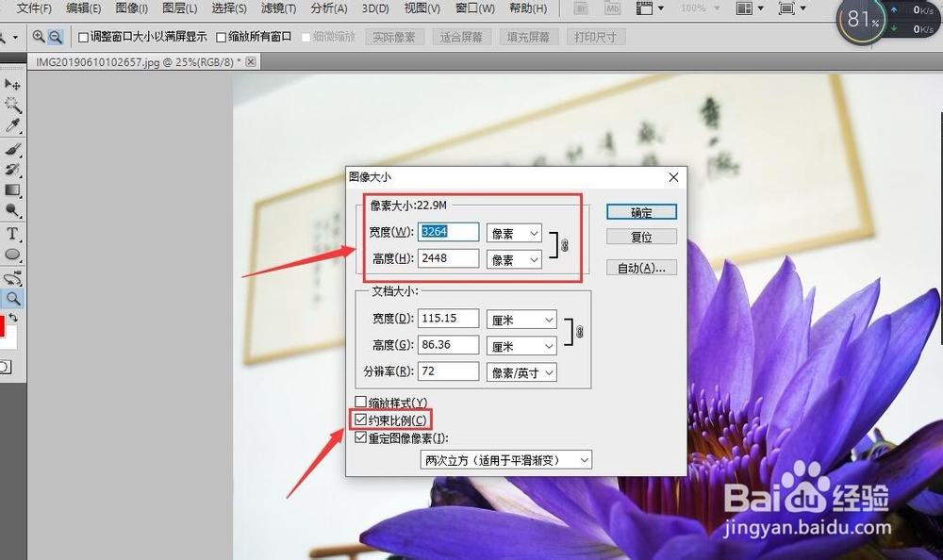Select the Eyedropper tool
This screenshot has width=943, height=560.
coord(12,125)
